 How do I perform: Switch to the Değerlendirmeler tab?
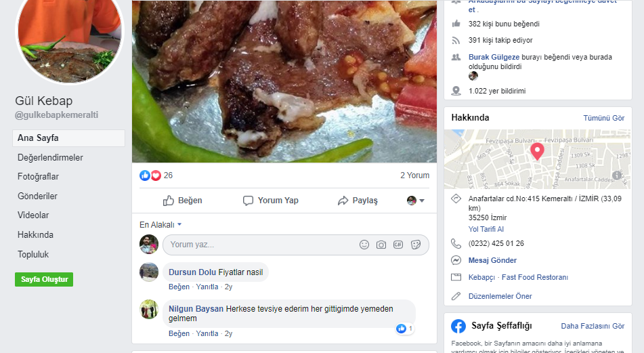50,158
